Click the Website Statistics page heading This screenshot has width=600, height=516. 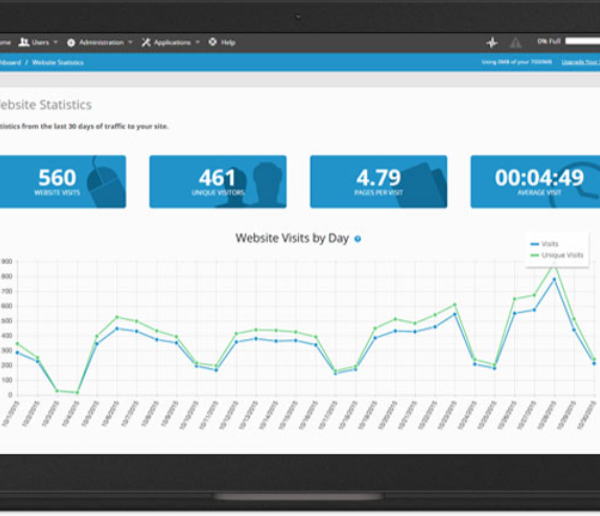[45, 105]
